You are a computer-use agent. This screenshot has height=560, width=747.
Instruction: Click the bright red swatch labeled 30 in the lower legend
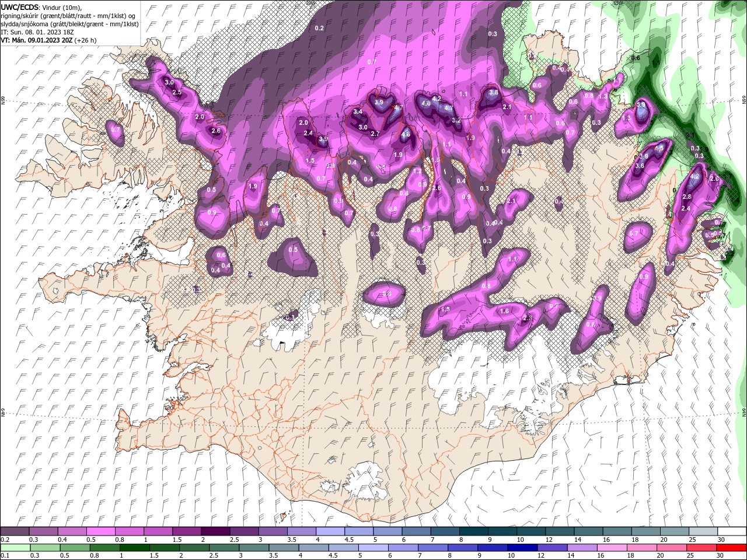pyautogui.click(x=731, y=548)
